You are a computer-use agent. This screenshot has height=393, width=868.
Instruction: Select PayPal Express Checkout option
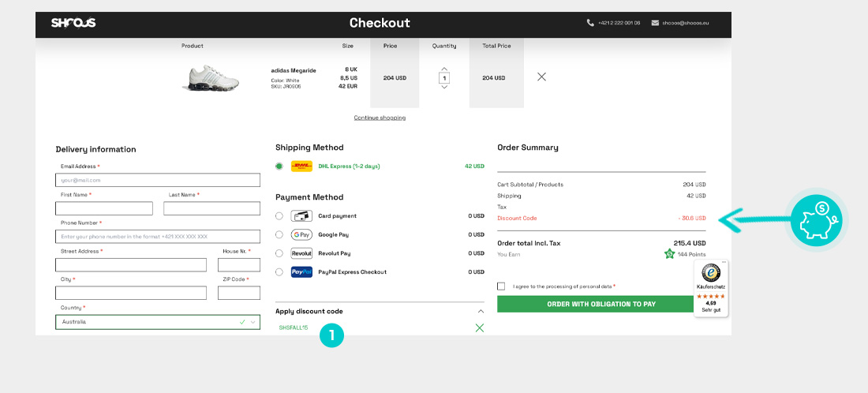tap(279, 272)
